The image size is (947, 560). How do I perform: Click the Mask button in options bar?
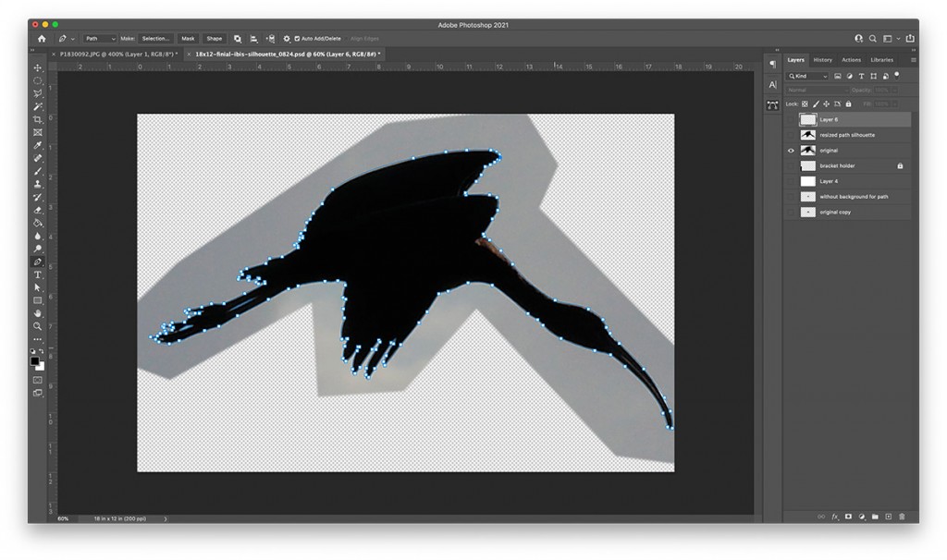click(189, 39)
